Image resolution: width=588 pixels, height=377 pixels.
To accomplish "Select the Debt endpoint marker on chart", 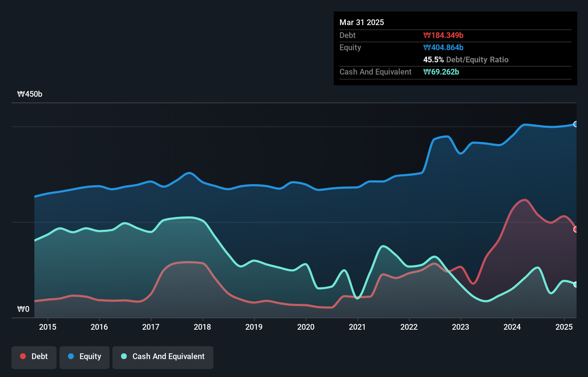I will coord(575,229).
